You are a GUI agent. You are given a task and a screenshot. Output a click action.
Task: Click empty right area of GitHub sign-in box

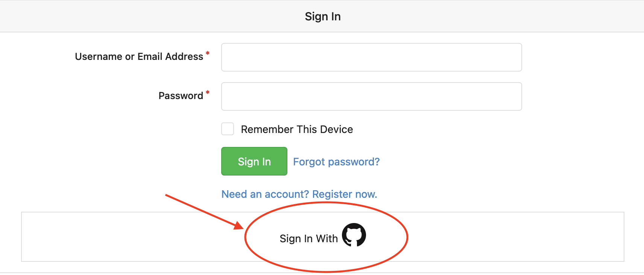[x=527, y=237]
